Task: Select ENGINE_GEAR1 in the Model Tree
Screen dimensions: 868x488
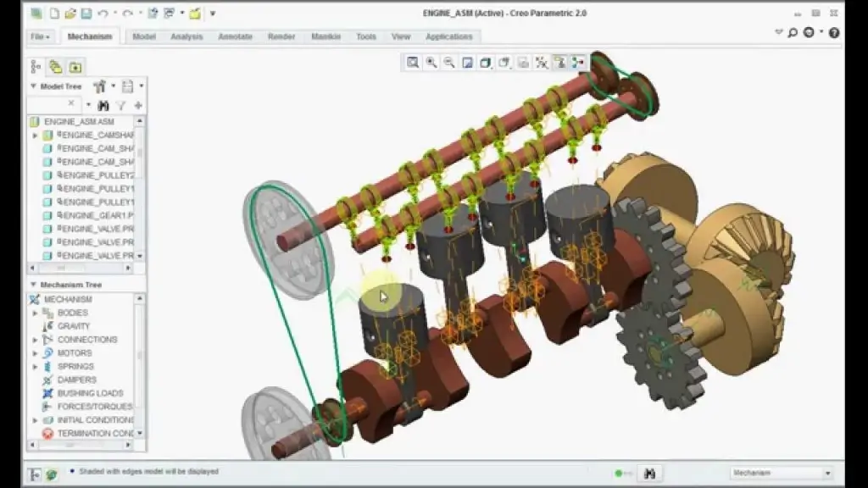Action: click(x=92, y=214)
